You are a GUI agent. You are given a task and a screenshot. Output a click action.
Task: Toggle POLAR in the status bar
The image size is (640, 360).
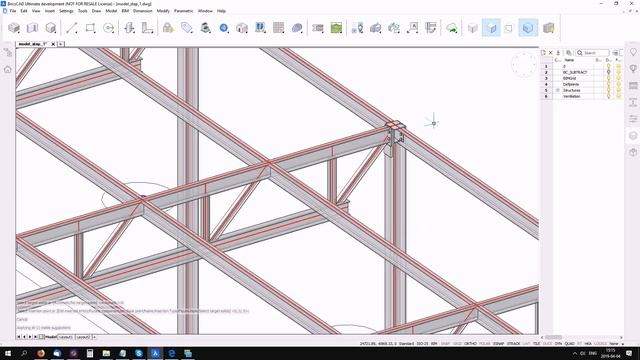pyautogui.click(x=484, y=344)
